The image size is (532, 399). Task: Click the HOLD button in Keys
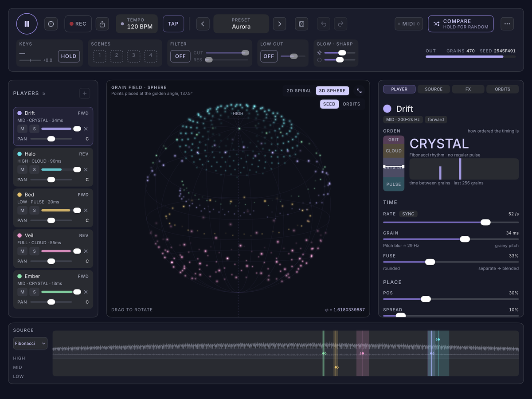[69, 56]
